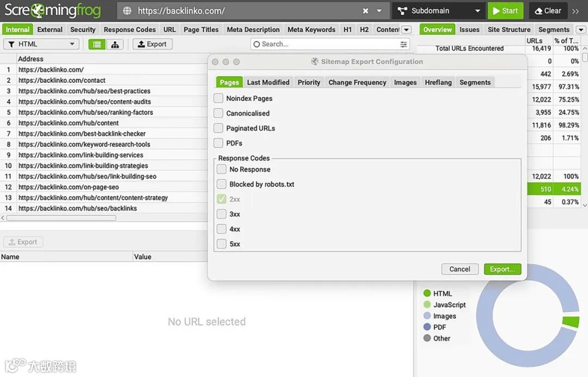Click the PDF legend color dot

click(x=427, y=327)
